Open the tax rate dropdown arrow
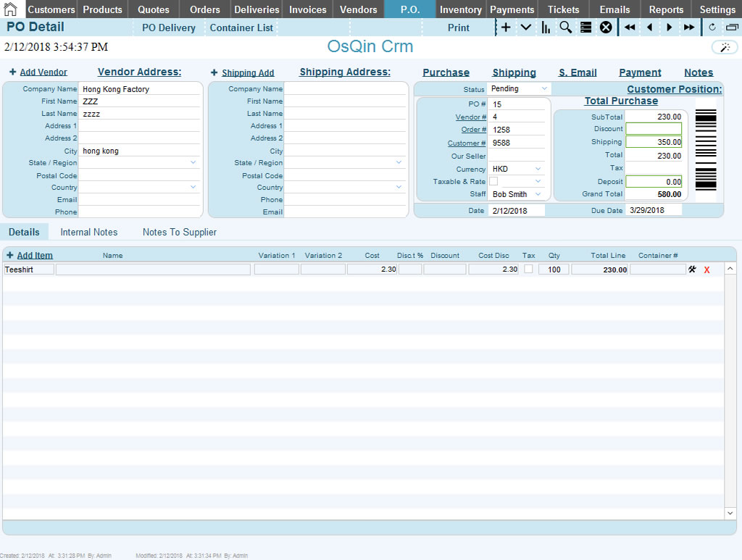 tap(538, 181)
